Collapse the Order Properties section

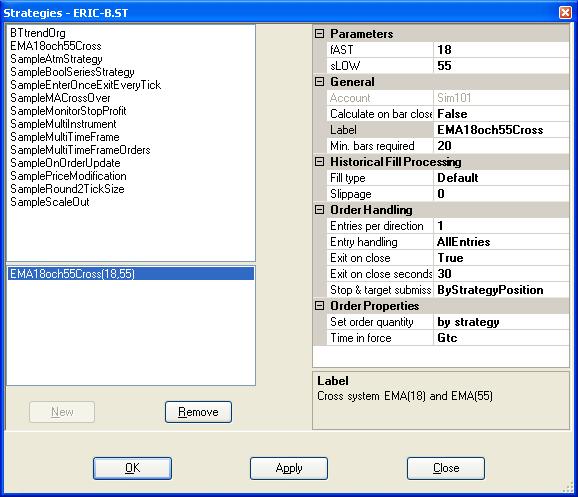click(x=320, y=306)
